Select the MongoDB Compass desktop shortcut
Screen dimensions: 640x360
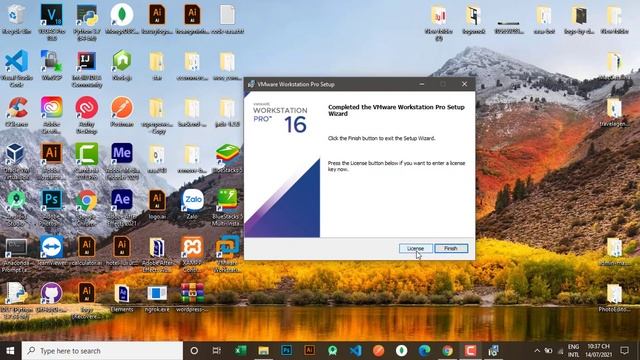[122, 19]
